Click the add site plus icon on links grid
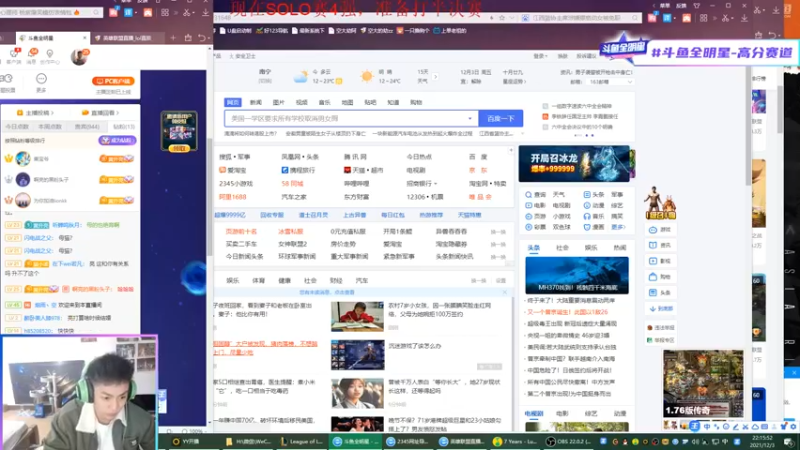This screenshot has height=450, width=800. (511, 150)
